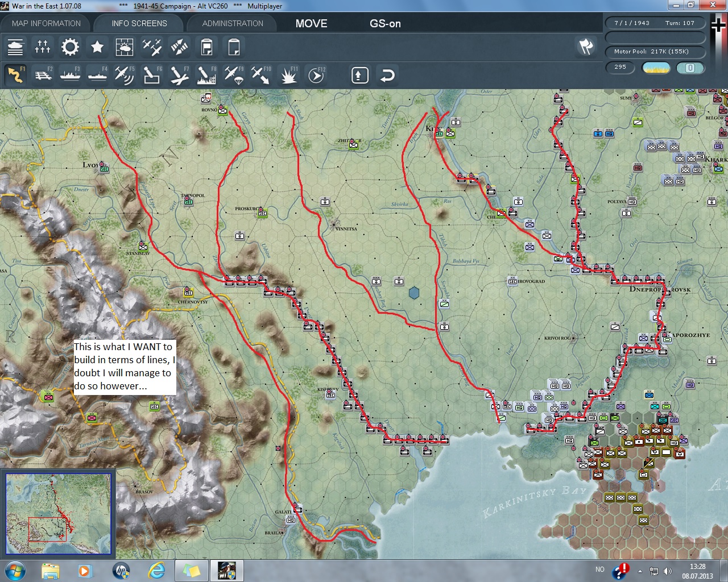The width and height of the screenshot is (728, 582).
Task: Open Internet Explorer from the taskbar
Action: (156, 570)
